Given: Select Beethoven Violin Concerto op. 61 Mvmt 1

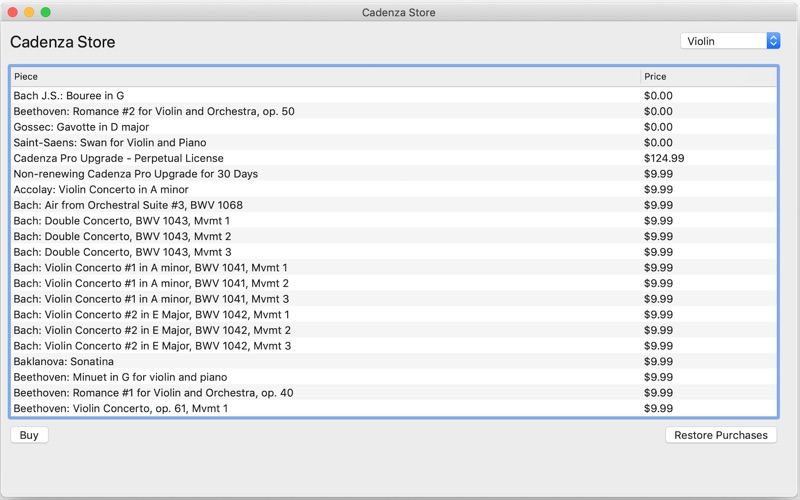Looking at the screenshot, I should 393,409.
